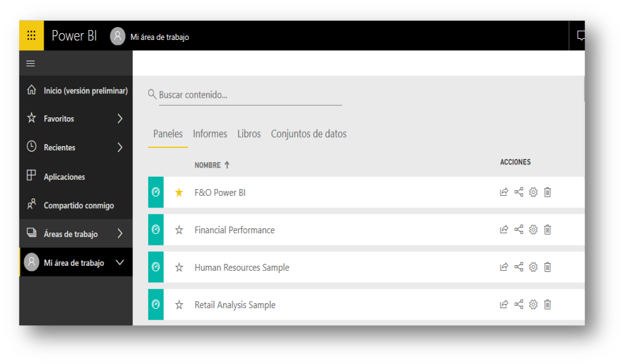Collapse the navigation hamburger menu
Image resolution: width=624 pixels, height=364 pixels.
tap(31, 64)
